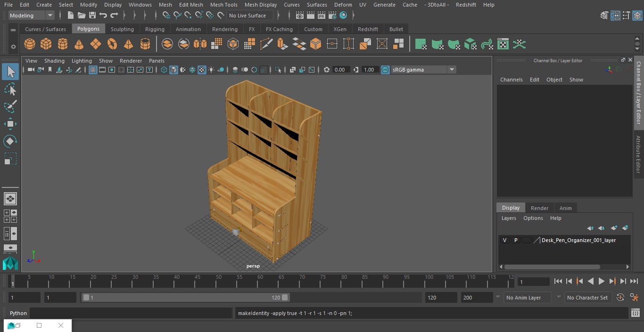
Task: Switch to the Render layer tab
Action: pyautogui.click(x=539, y=208)
